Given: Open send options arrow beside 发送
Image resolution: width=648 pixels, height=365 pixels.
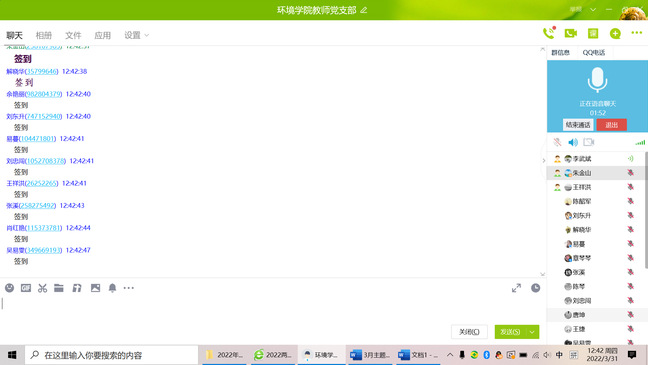Looking at the screenshot, I should [x=532, y=332].
